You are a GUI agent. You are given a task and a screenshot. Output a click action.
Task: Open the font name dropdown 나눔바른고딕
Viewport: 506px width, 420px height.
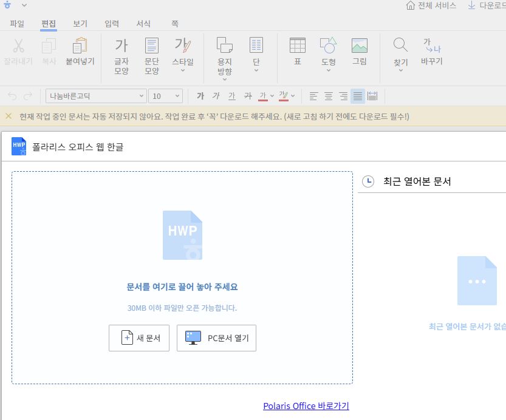[x=96, y=96]
